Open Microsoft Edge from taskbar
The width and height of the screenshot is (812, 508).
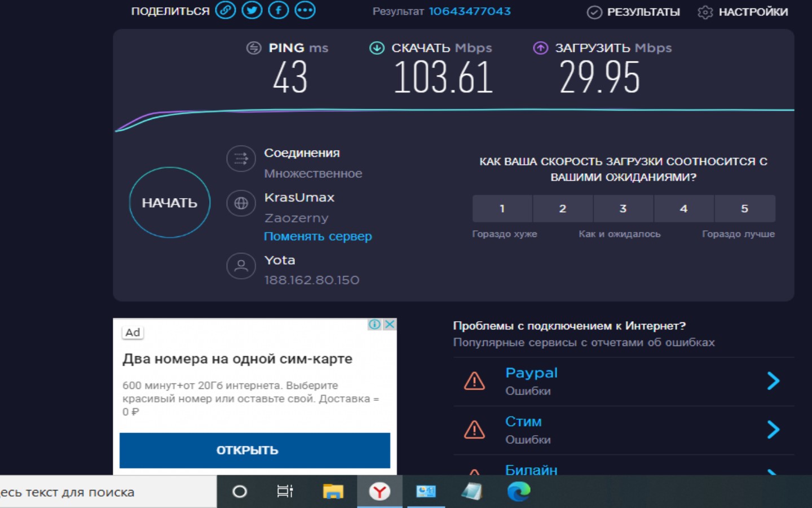[x=519, y=492]
